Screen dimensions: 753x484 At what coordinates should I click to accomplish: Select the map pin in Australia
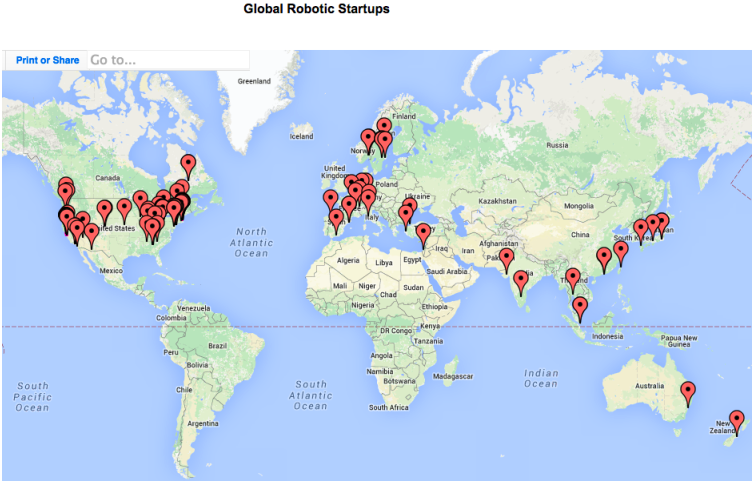688,394
